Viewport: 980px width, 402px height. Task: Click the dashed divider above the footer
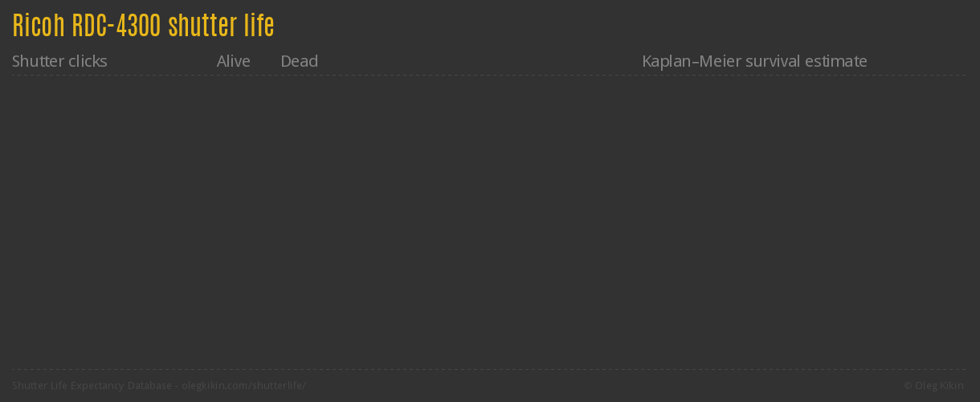coord(488,369)
